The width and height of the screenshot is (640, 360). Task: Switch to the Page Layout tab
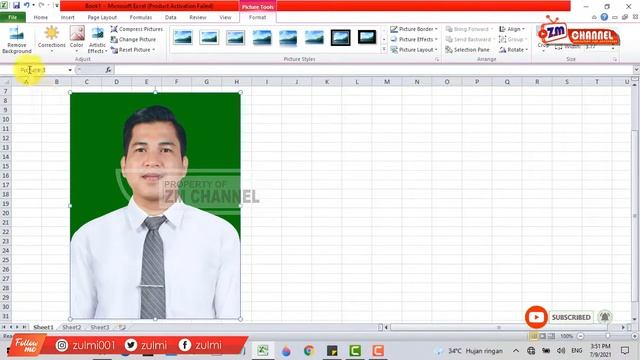pyautogui.click(x=102, y=17)
